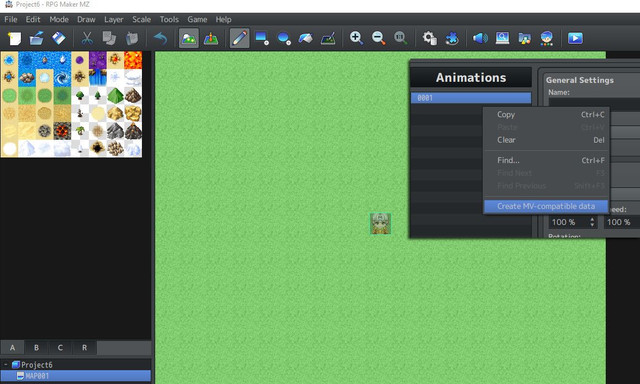Collapse the Project6 tree node
Viewport: 640px width, 384px height.
tap(6, 364)
